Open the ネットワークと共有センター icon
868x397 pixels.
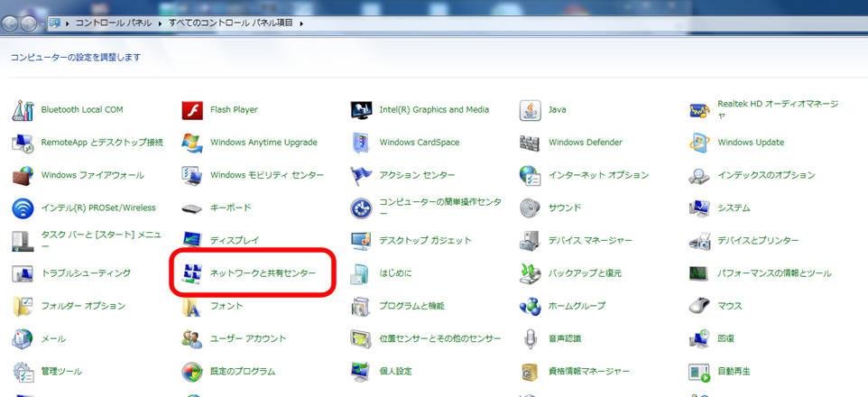(192, 273)
